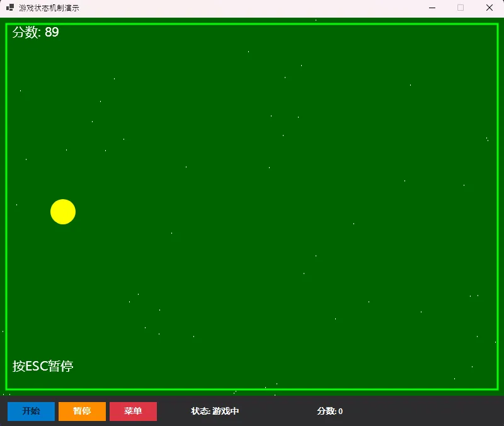Click the blue 开始 button

[x=31, y=412]
